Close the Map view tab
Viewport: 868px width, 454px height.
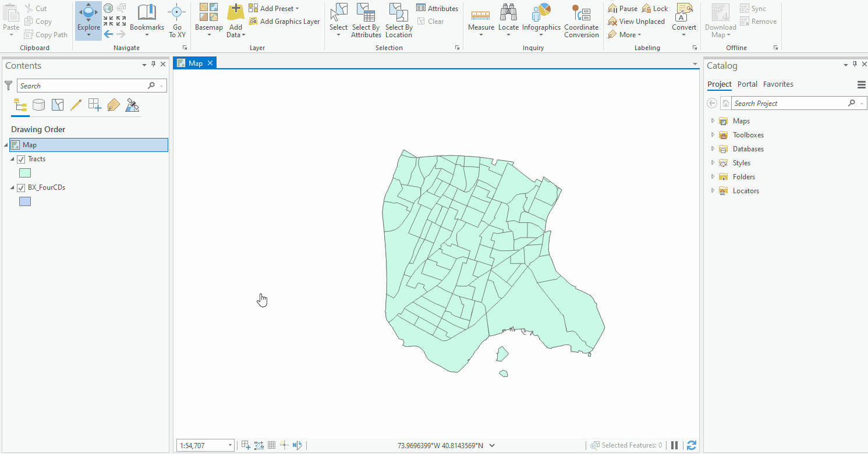(210, 63)
